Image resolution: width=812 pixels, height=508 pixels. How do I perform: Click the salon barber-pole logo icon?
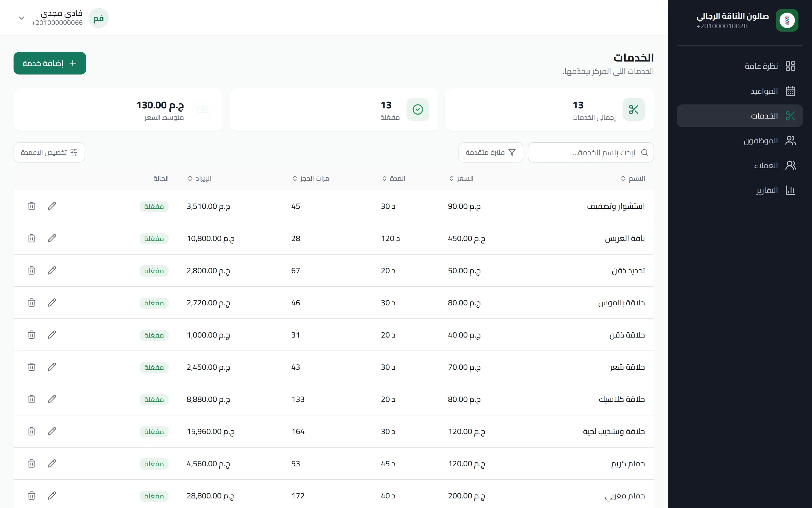coord(787,20)
